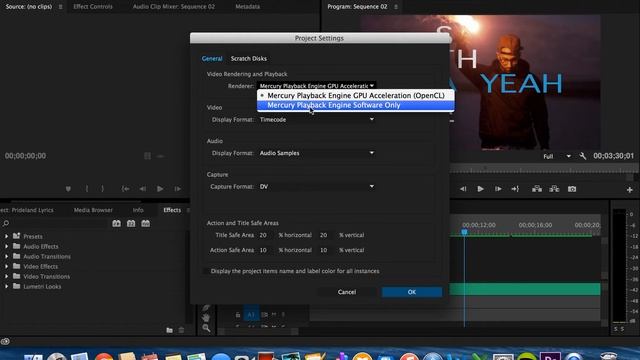The image size is (640, 360).
Task: Click Go to Out point button
Action: point(515,189)
